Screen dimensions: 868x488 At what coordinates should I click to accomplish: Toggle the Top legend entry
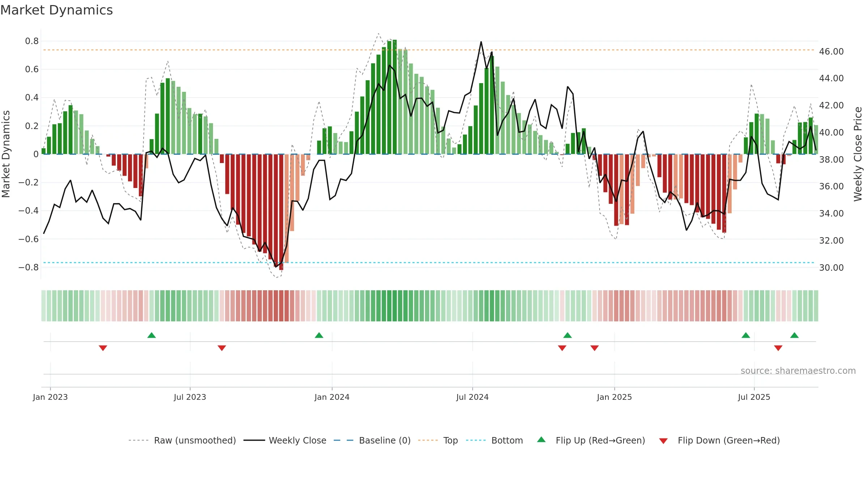(438, 440)
